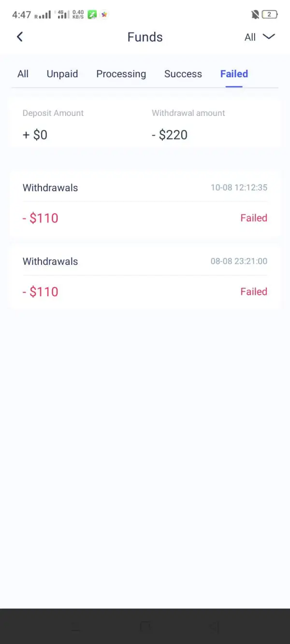This screenshot has height=644, width=290.
Task: Expand the All filter dropdown chevron
Action: click(x=269, y=37)
